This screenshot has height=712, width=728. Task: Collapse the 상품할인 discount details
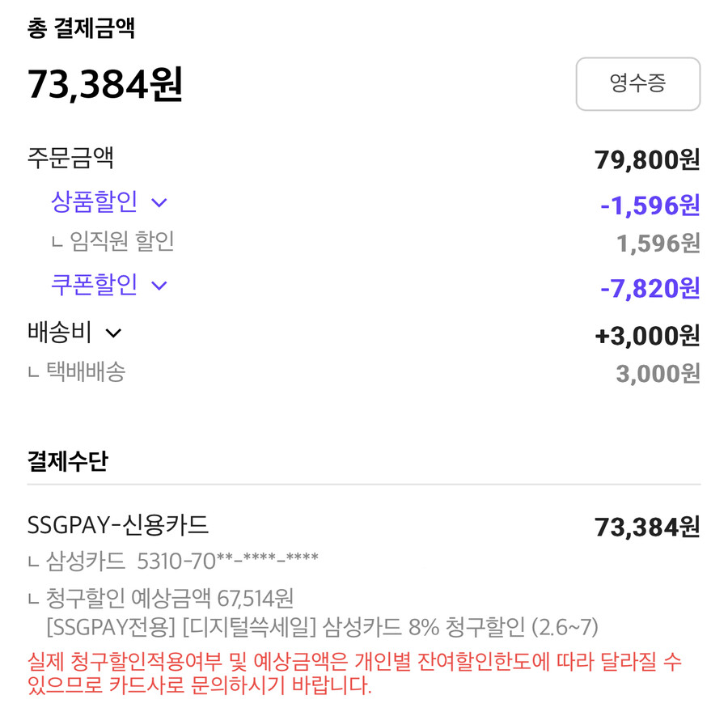pos(109,201)
